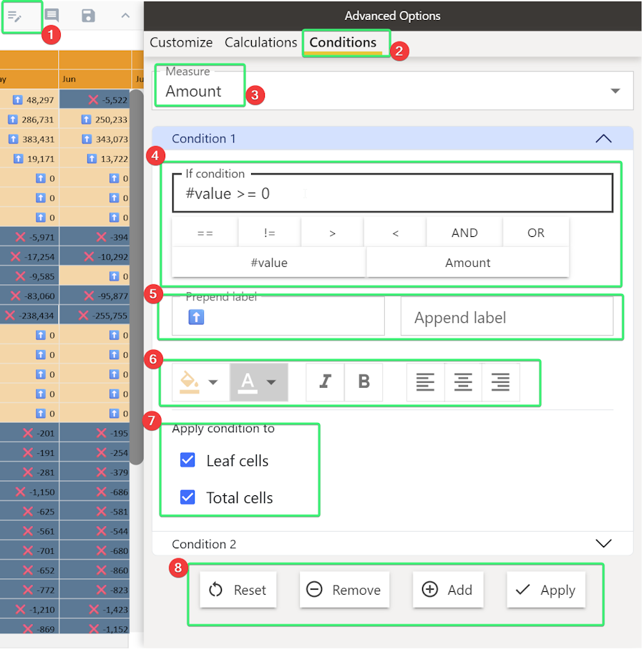Expand the Condition 2 section

(x=603, y=544)
